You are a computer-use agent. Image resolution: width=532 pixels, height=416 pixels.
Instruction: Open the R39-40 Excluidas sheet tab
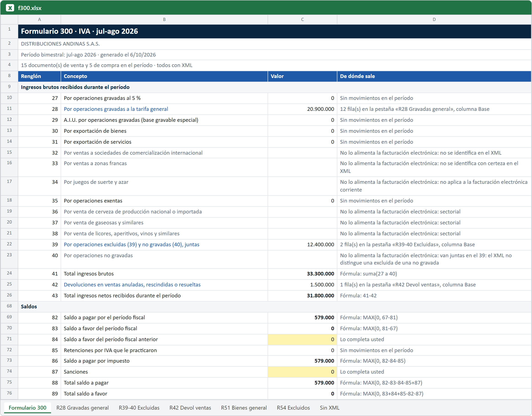139,408
